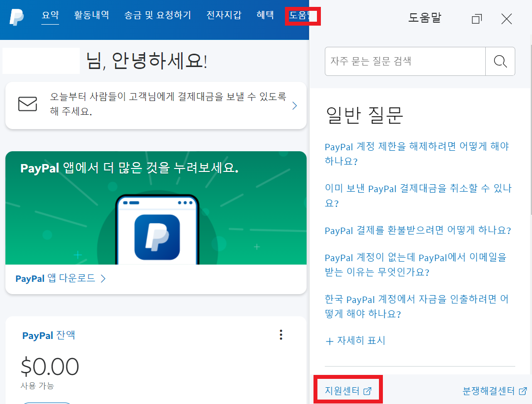Viewport: 532px width, 404px height.
Task: Click the PayPal app promo banner image
Action: (x=156, y=207)
